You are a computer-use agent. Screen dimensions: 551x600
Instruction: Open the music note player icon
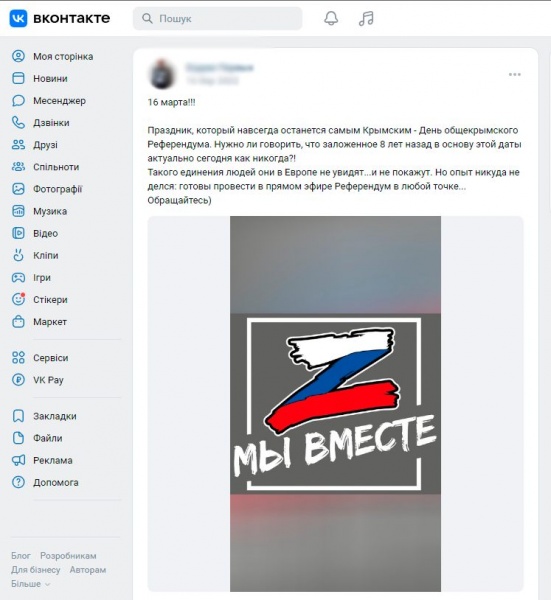(x=366, y=18)
